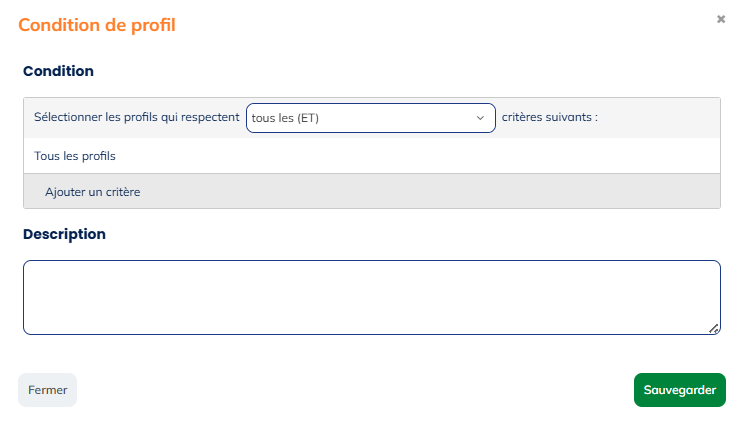
Task: Open the "tous les (ET)" dropdown
Action: [370, 118]
